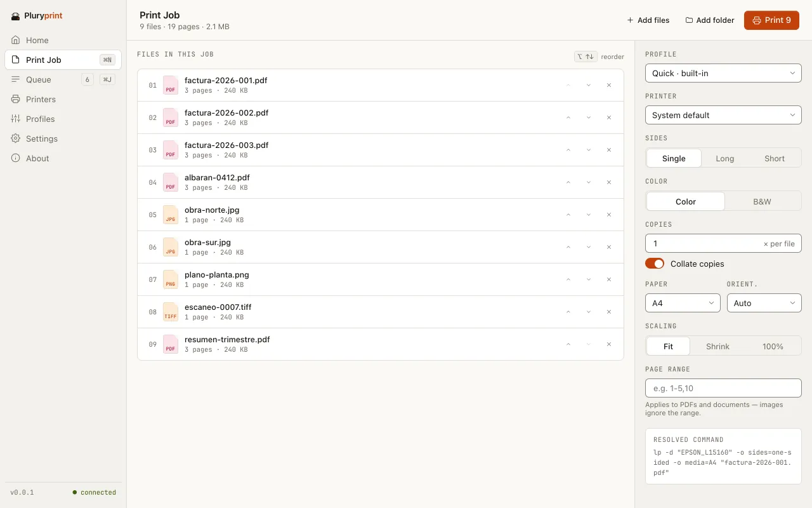Viewport: 812px width, 508px height.
Task: Set scaling to Shrink
Action: point(717,346)
